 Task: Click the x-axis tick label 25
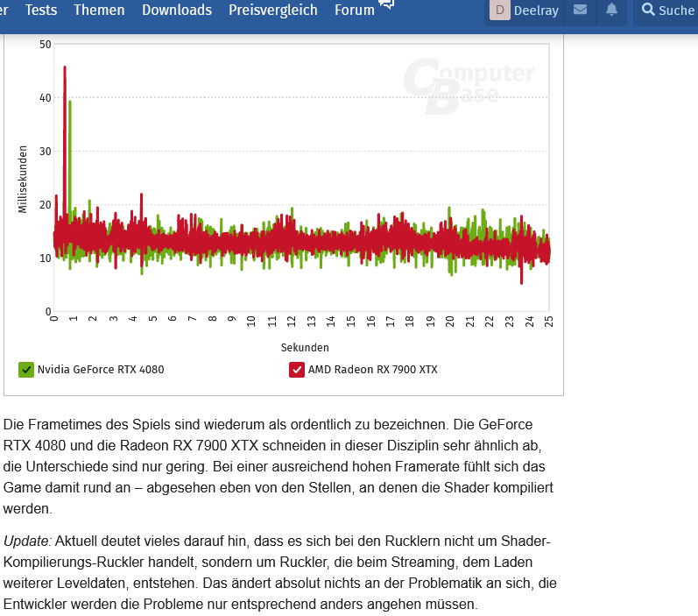tap(549, 321)
